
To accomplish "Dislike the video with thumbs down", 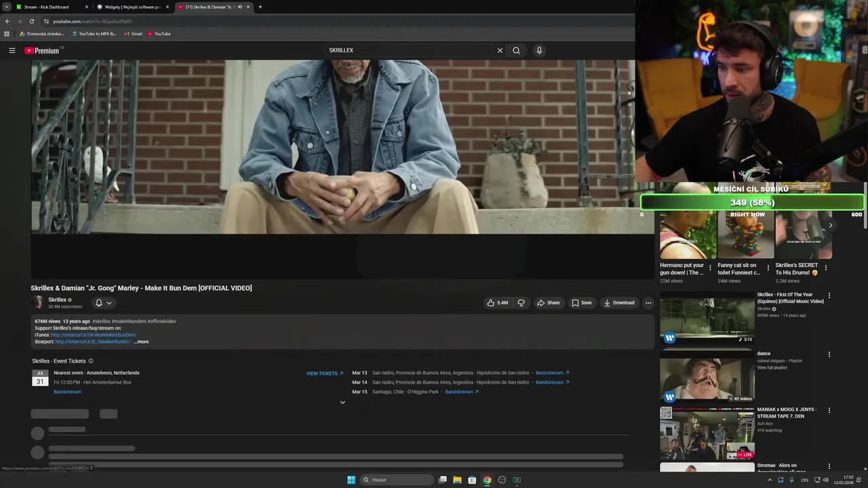I will pyautogui.click(x=521, y=303).
